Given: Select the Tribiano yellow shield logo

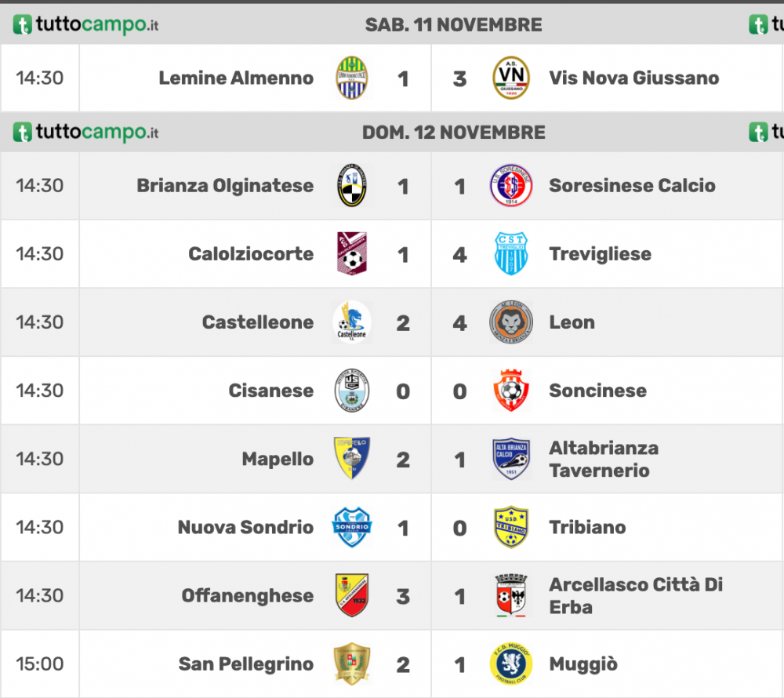Looking at the screenshot, I should pos(510,526).
